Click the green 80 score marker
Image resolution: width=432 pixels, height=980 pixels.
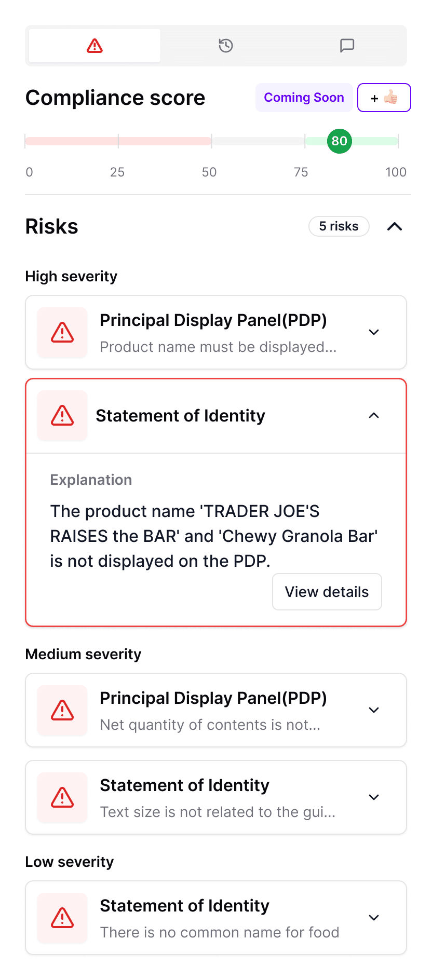tap(339, 141)
